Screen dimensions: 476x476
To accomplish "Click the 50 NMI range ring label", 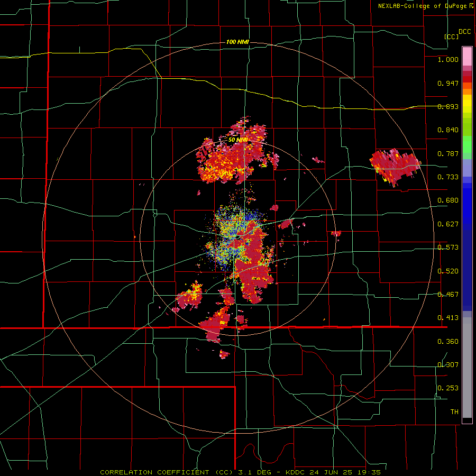I will pos(238,140).
